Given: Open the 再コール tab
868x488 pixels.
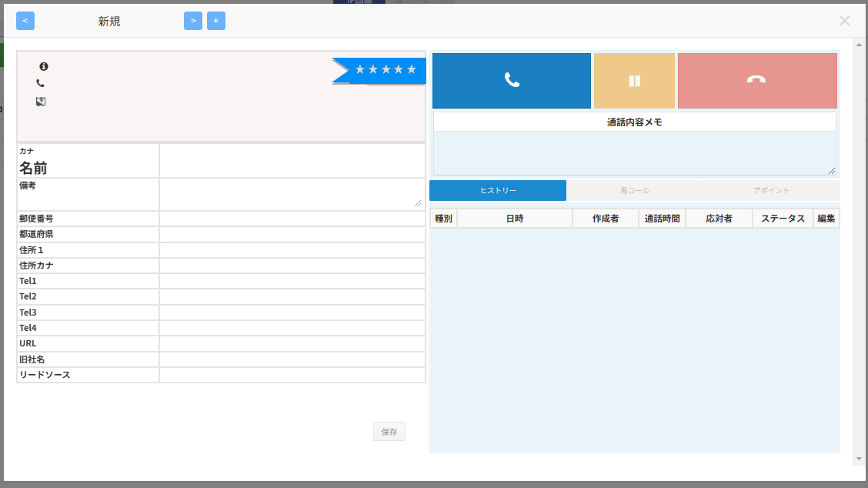Looking at the screenshot, I should coord(634,191).
